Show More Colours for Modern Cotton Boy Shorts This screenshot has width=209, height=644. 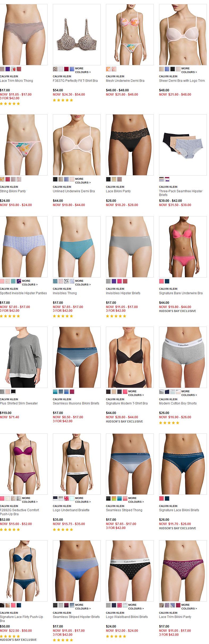pyautogui.click(x=189, y=393)
